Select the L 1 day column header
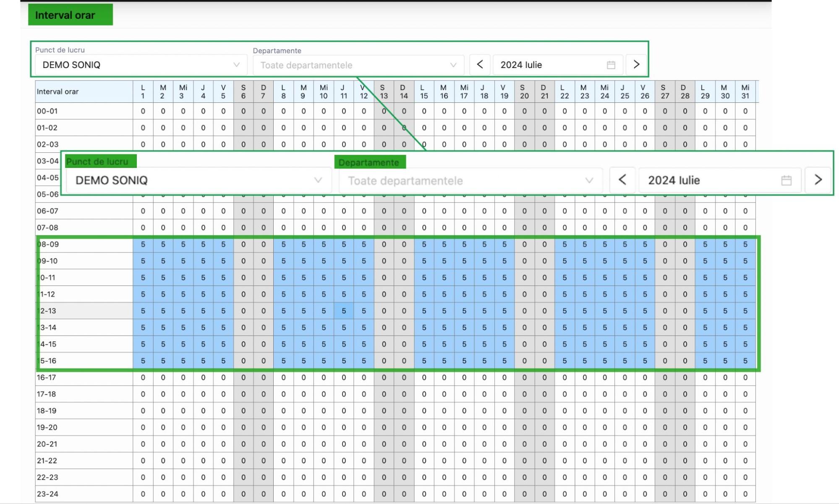The image size is (839, 504). pos(143,91)
